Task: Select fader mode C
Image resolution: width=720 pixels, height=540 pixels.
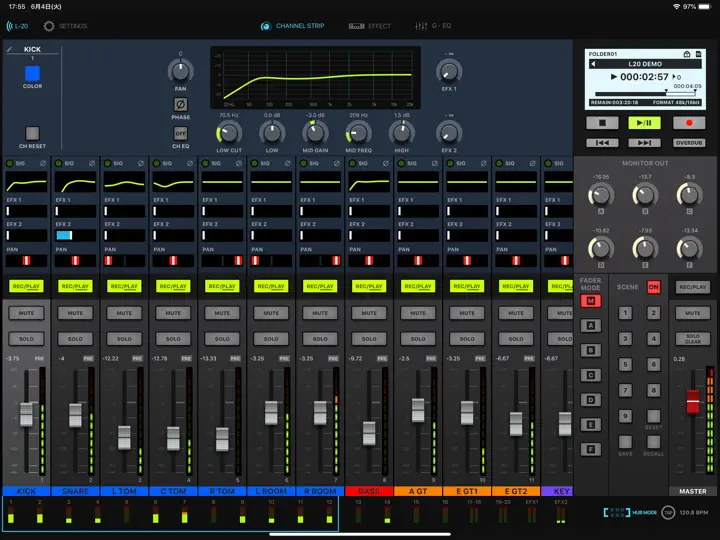Action: [591, 376]
